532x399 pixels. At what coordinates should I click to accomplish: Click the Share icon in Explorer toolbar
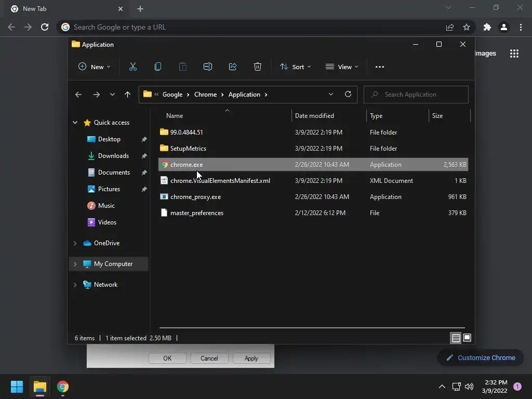coord(233,67)
